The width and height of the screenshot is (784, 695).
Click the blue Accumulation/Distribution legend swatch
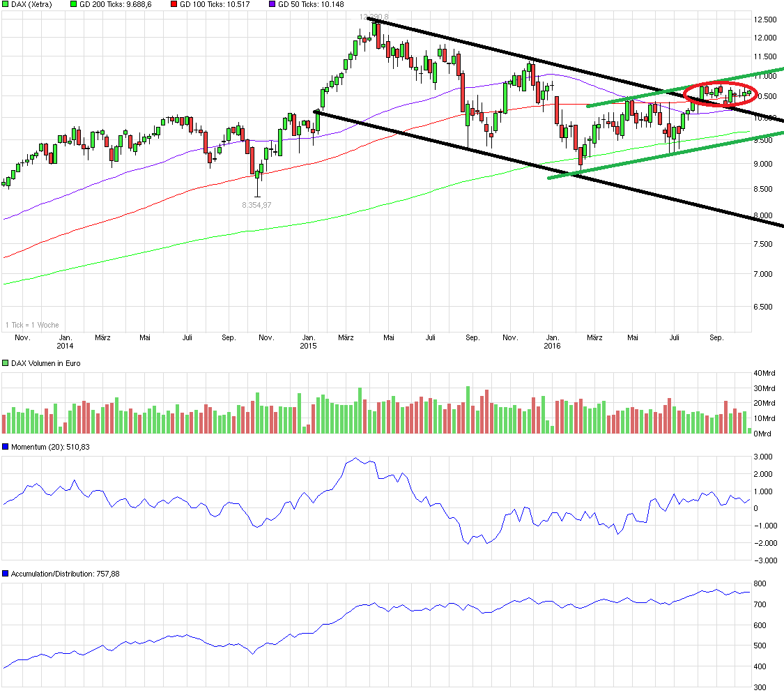6,574
